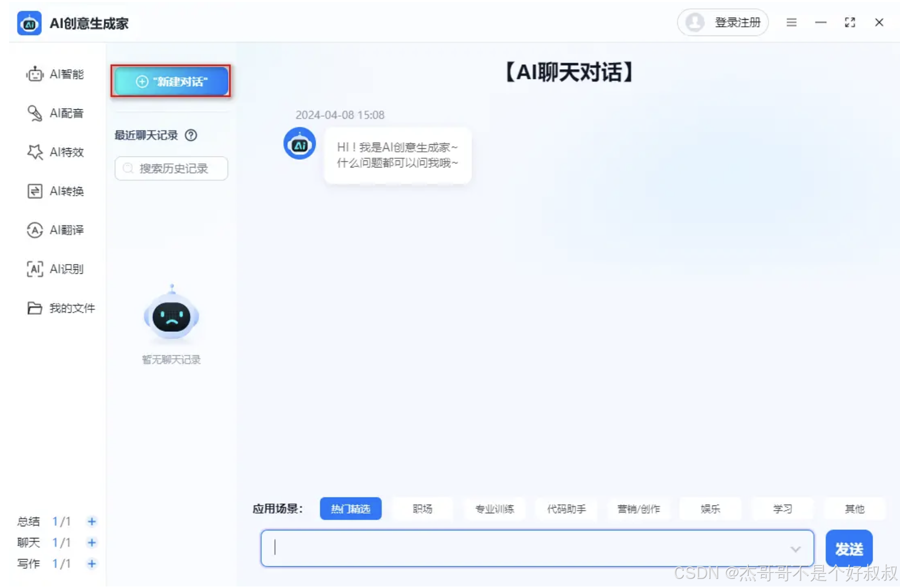The width and height of the screenshot is (900, 588).
Task: Select the 代码助手 scenario tab
Action: click(x=566, y=509)
